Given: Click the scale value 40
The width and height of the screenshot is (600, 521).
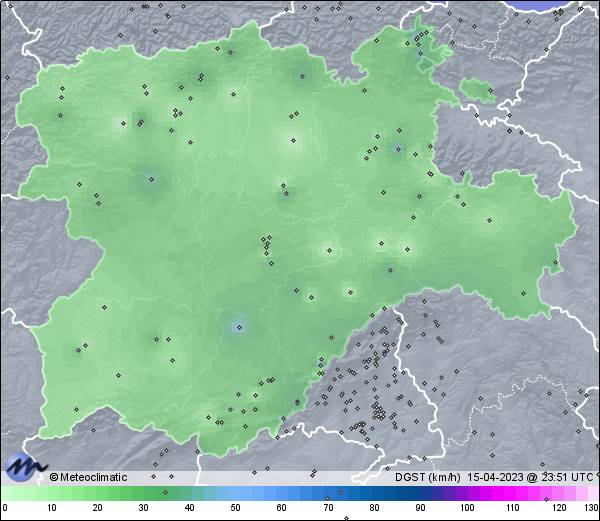Looking at the screenshot, I should click(189, 508).
